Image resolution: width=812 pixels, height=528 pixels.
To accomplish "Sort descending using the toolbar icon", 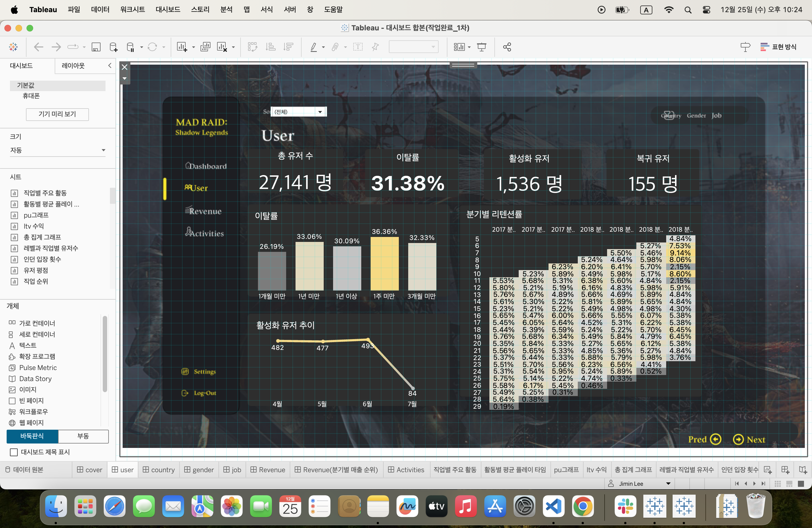I will 288,47.
